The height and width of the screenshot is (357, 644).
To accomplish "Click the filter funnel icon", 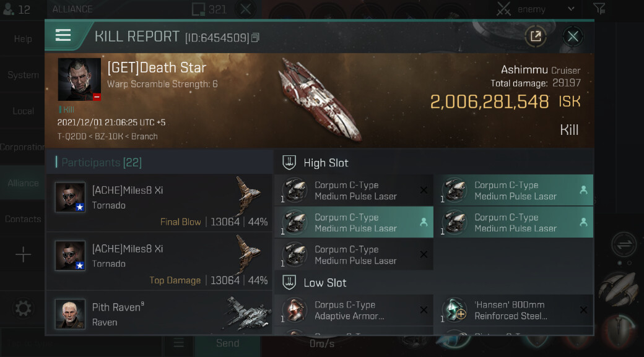I will (x=599, y=9).
